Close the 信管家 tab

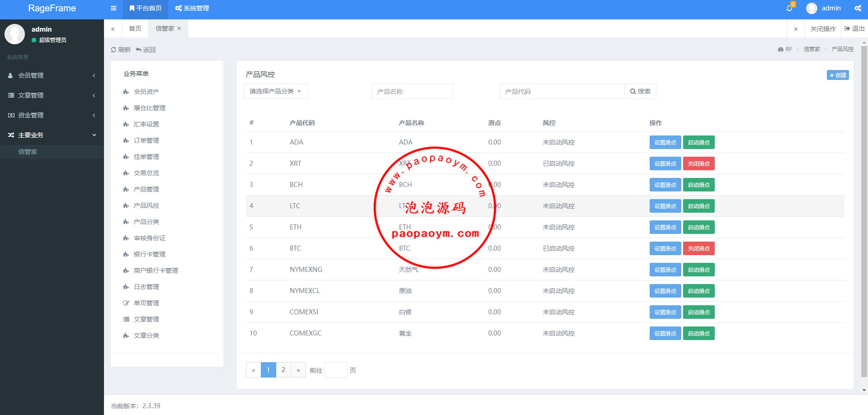(179, 28)
